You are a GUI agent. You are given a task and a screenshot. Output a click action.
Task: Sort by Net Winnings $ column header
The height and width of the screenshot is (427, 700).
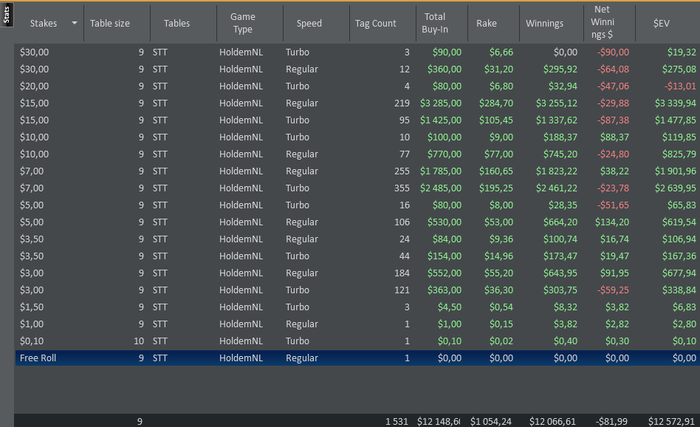coord(602,22)
